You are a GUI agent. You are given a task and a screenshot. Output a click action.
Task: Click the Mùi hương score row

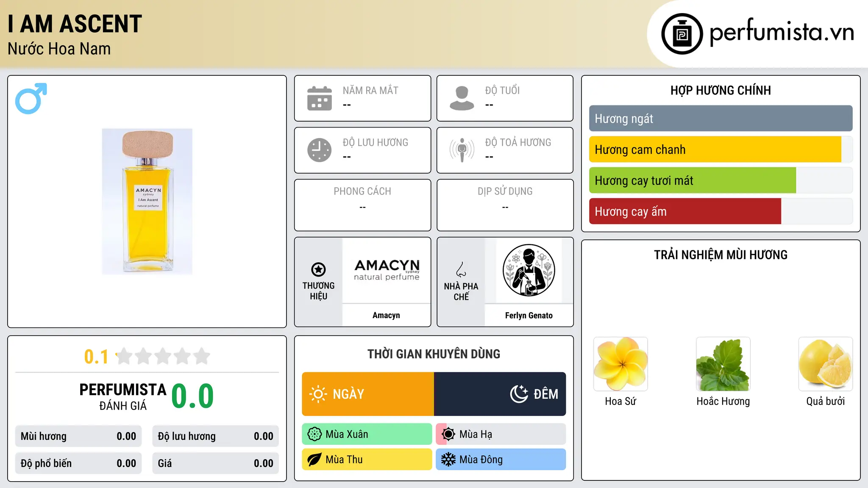tap(78, 436)
